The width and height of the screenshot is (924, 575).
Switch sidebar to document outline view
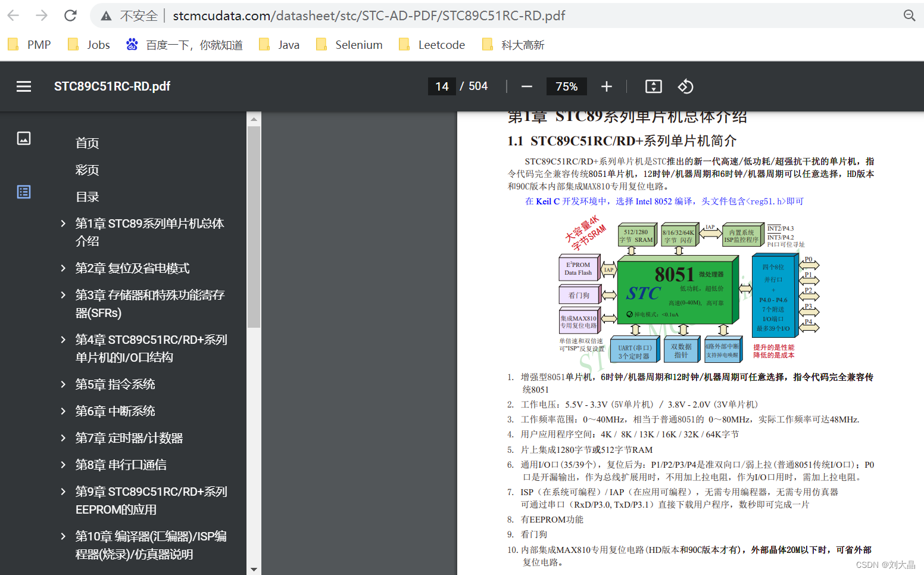pos(24,192)
